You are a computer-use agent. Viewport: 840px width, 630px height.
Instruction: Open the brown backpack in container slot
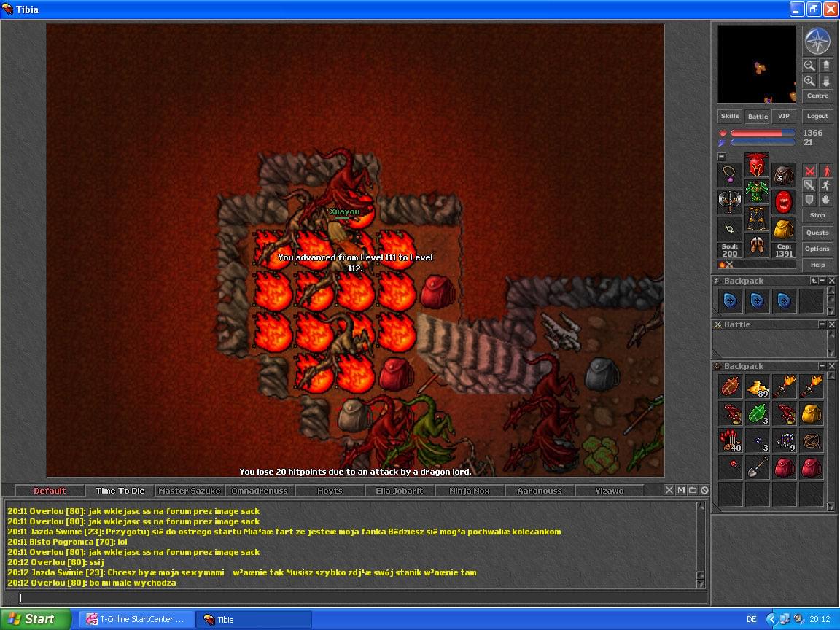click(x=784, y=174)
